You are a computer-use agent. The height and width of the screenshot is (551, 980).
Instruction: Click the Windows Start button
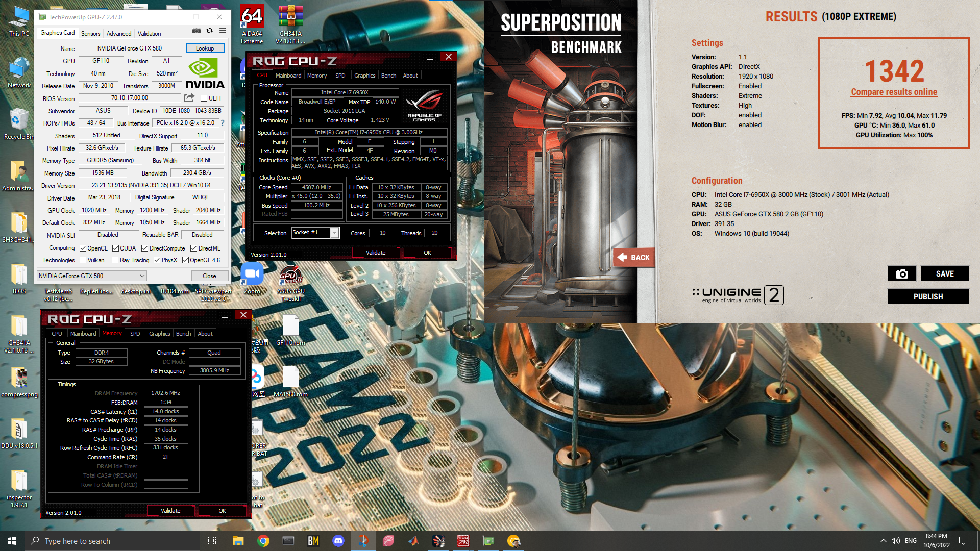point(12,541)
